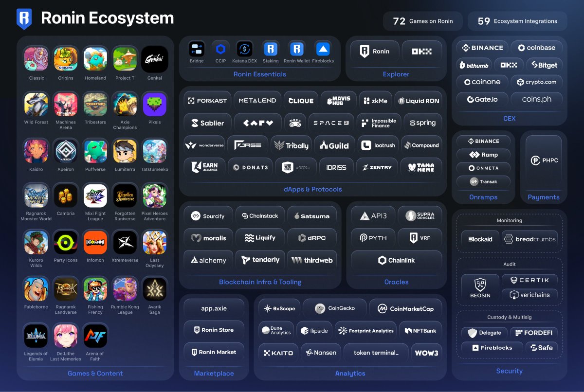Click the Coinbase exchange card
This screenshot has height=392, width=584.
click(x=537, y=48)
